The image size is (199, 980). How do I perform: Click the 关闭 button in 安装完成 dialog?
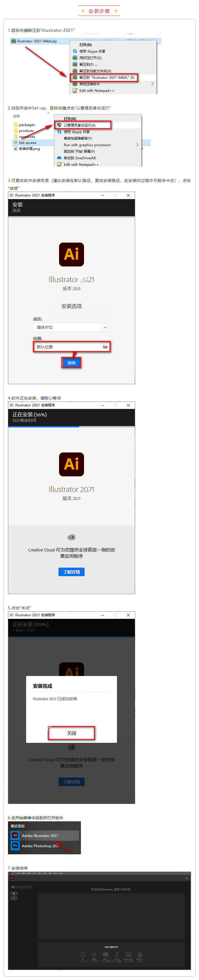[x=72, y=733]
